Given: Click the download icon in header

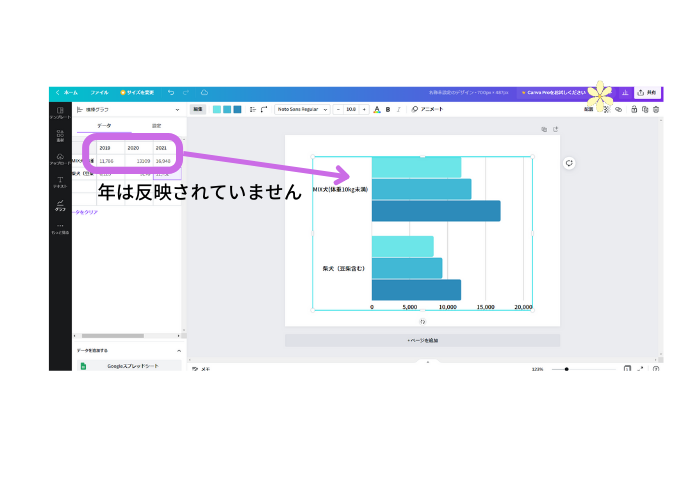Looking at the screenshot, I should (x=625, y=93).
